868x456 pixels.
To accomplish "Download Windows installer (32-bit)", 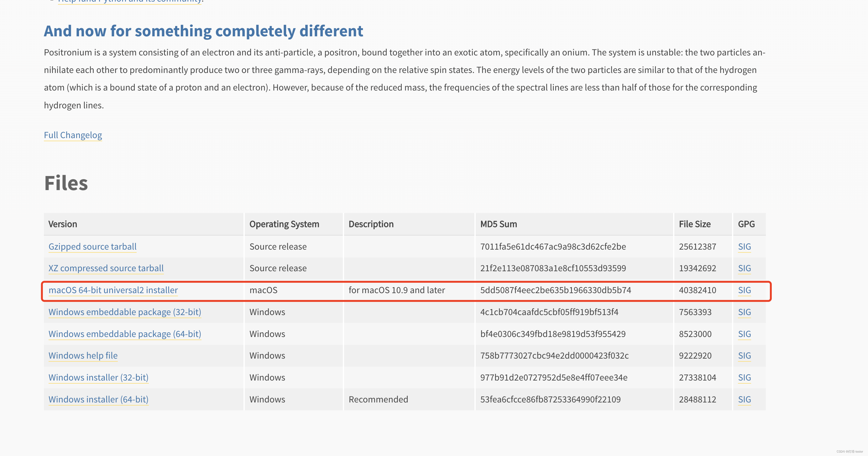I will point(98,377).
